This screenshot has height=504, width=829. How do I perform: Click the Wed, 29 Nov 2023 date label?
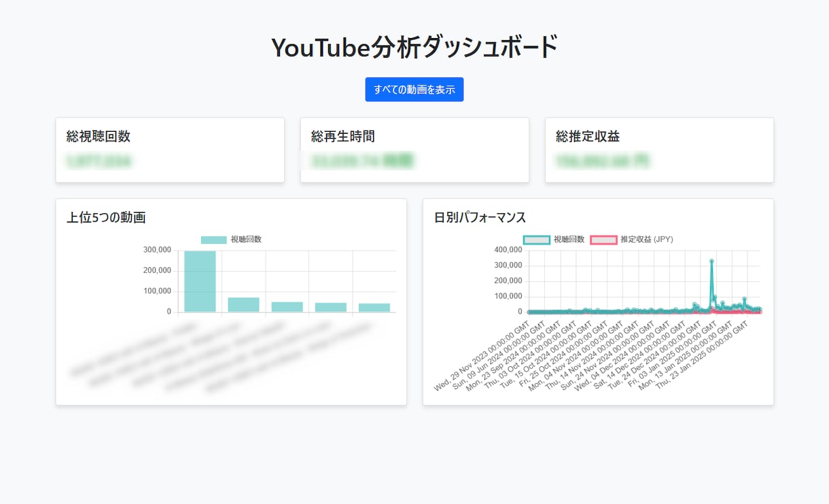[482, 357]
